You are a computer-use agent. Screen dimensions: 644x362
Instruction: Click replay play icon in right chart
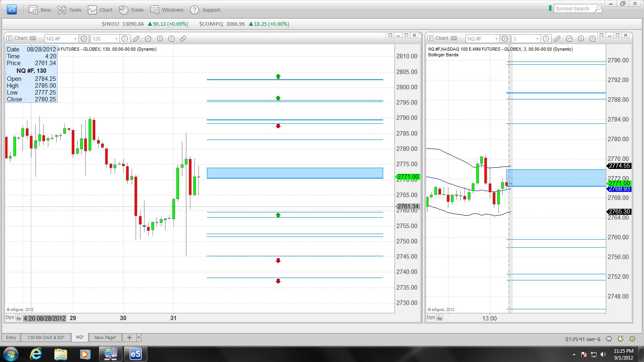pyautogui.click(x=581, y=39)
